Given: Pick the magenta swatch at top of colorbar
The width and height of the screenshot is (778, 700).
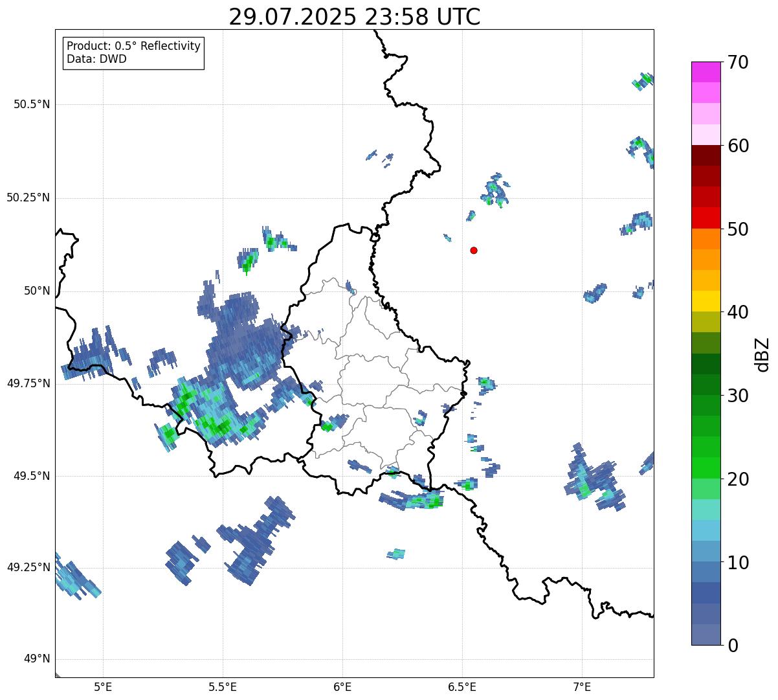Looking at the screenshot, I should [x=706, y=72].
